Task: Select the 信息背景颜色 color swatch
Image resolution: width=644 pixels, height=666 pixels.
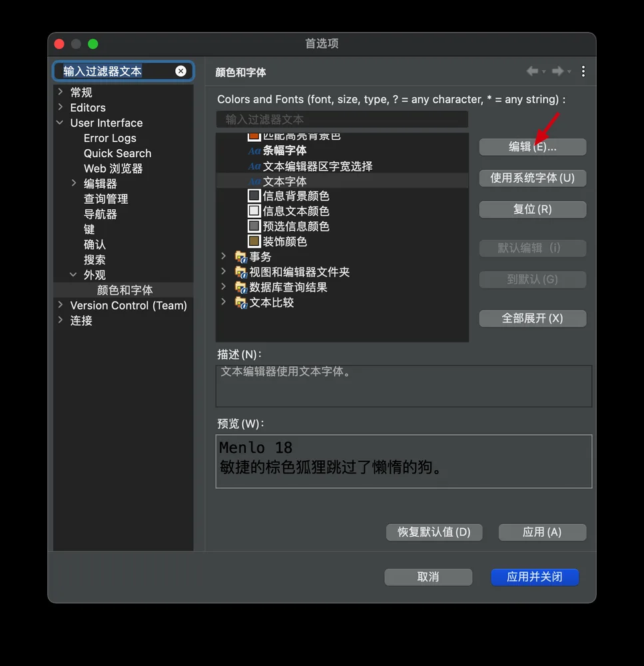Action: coord(254,196)
